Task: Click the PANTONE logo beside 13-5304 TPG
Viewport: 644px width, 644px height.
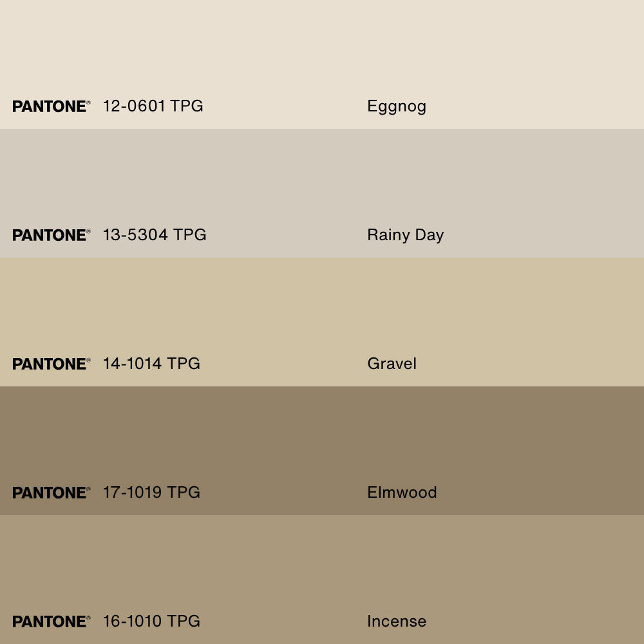Action: 51,235
